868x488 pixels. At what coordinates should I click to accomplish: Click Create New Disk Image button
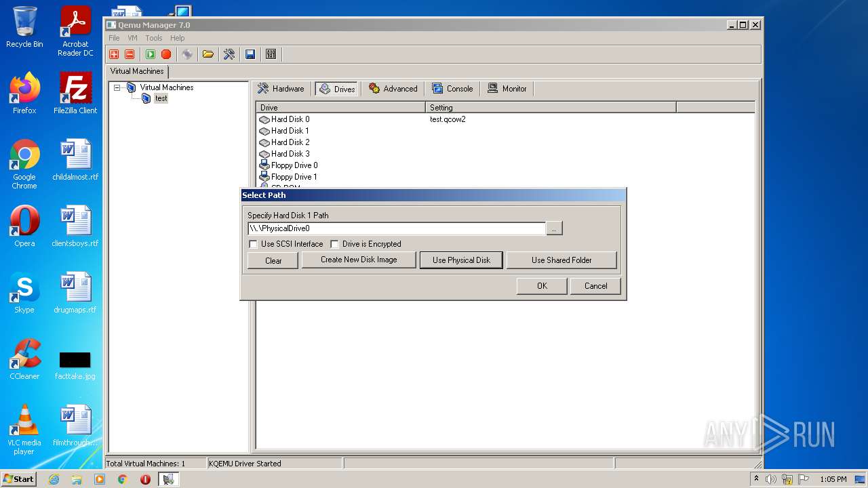(359, 260)
